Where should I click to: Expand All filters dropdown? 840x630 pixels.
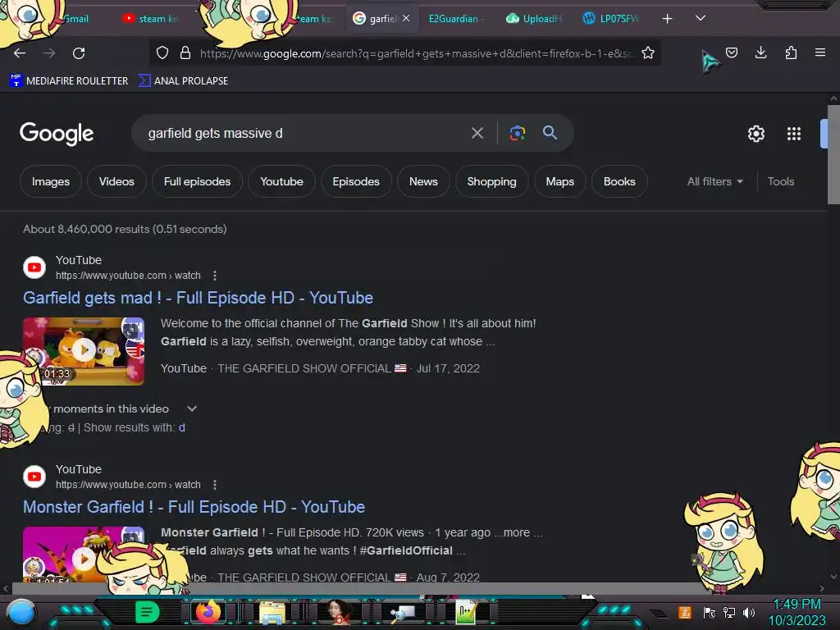click(x=715, y=181)
